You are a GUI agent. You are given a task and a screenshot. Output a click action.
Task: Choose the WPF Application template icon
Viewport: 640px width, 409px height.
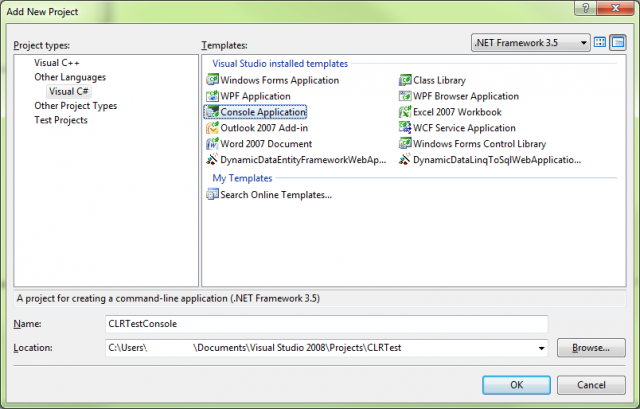(212, 96)
